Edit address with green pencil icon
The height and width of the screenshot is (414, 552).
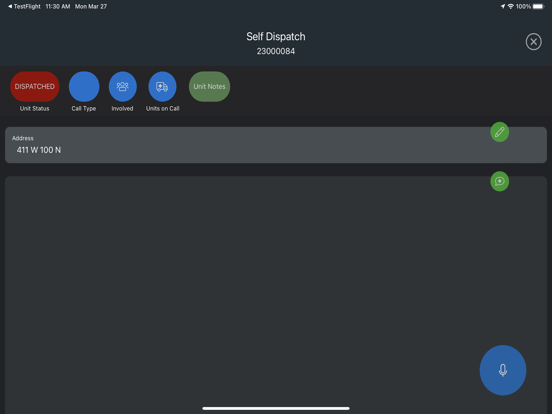point(500,132)
